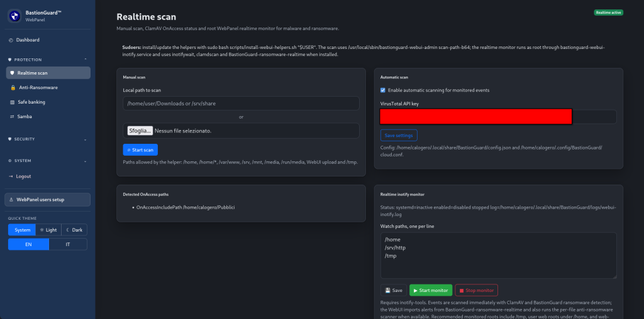Click the PROTECTION shield icon
The image size is (644, 319).
[x=10, y=60]
